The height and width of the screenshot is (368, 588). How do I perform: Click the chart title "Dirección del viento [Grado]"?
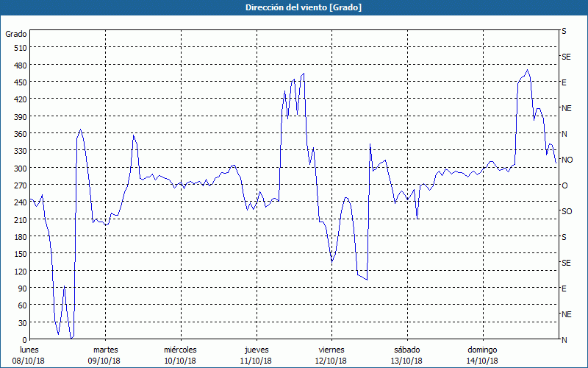304,7
